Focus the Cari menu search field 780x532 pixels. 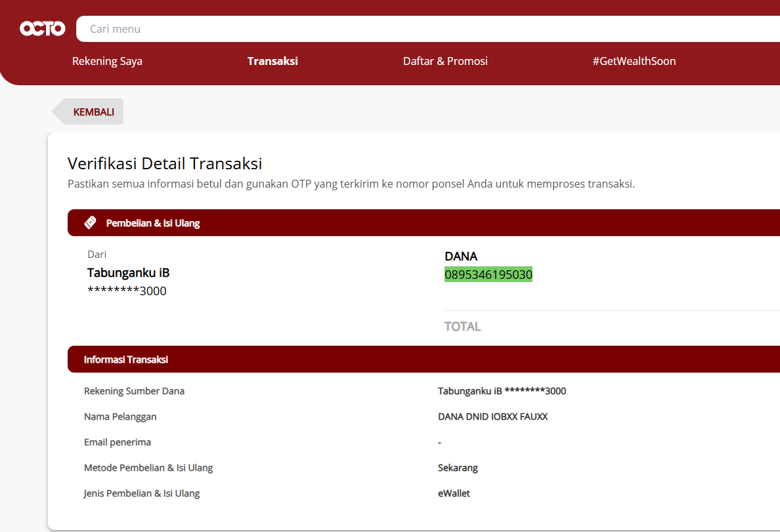[428, 29]
